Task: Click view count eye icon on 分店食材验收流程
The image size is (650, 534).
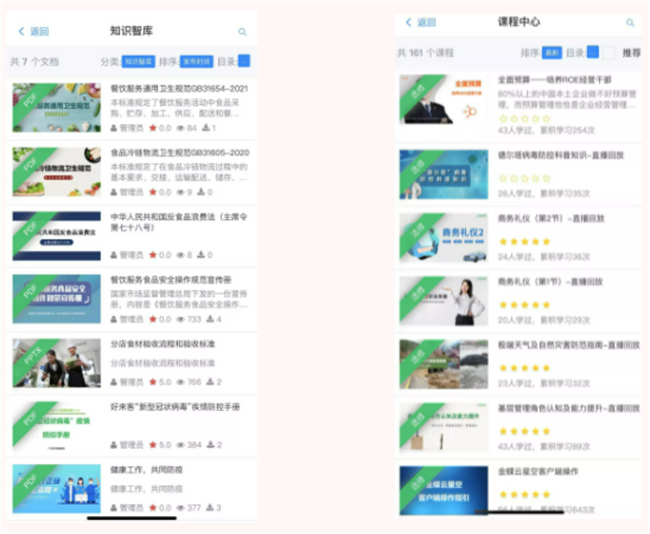Action: [181, 382]
